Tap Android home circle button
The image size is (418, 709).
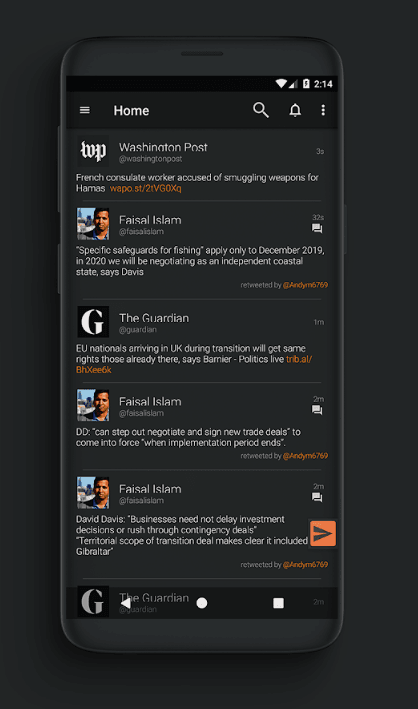pyautogui.click(x=202, y=603)
